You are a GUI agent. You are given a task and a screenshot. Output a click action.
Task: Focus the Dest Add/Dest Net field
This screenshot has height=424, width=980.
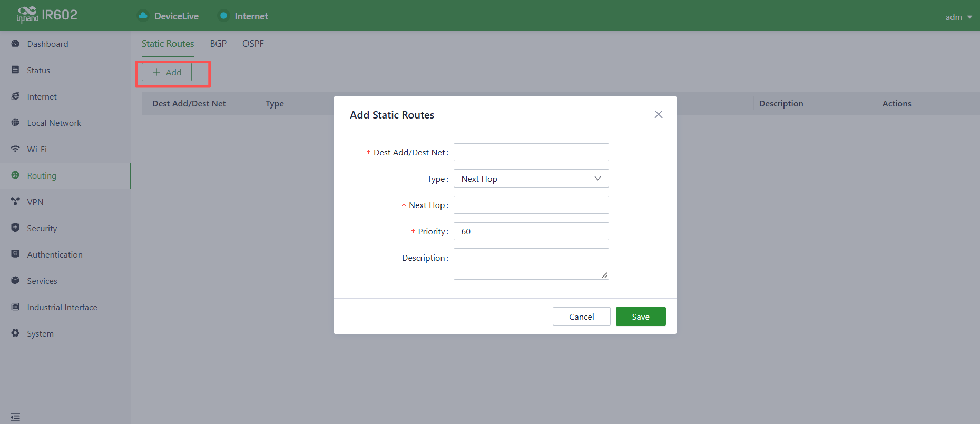[531, 152]
